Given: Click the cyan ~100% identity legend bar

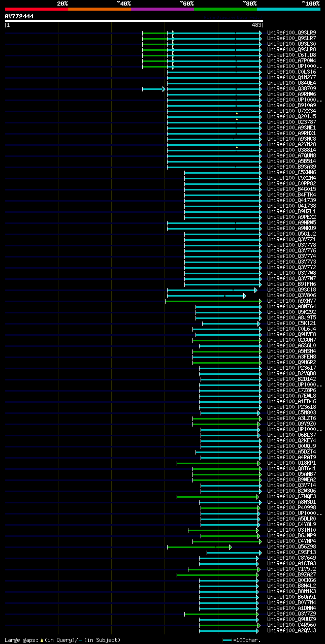Looking at the screenshot, I should 288,9.
